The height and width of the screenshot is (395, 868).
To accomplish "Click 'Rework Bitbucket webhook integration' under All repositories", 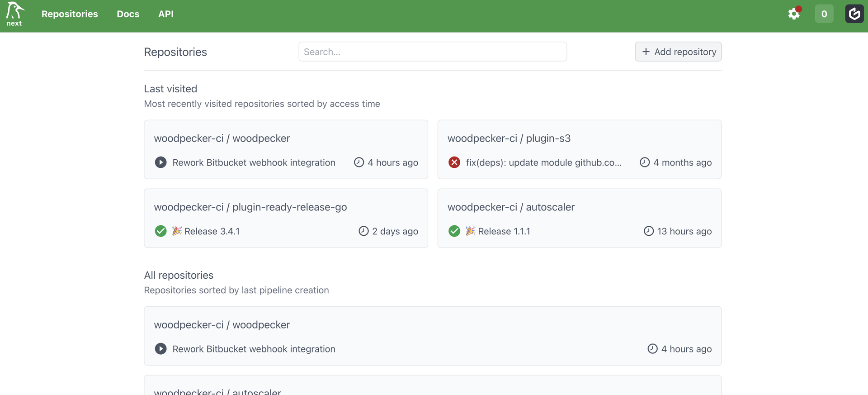I will click(x=254, y=349).
